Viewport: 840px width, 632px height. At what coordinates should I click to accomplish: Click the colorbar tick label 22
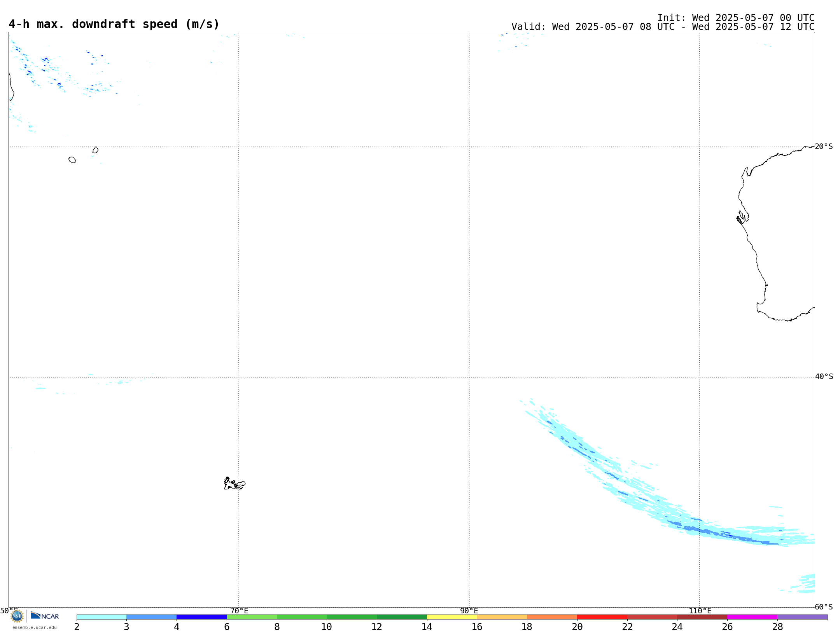(x=627, y=627)
